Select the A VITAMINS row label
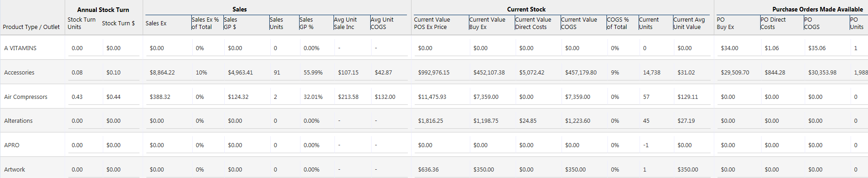 click(20, 48)
